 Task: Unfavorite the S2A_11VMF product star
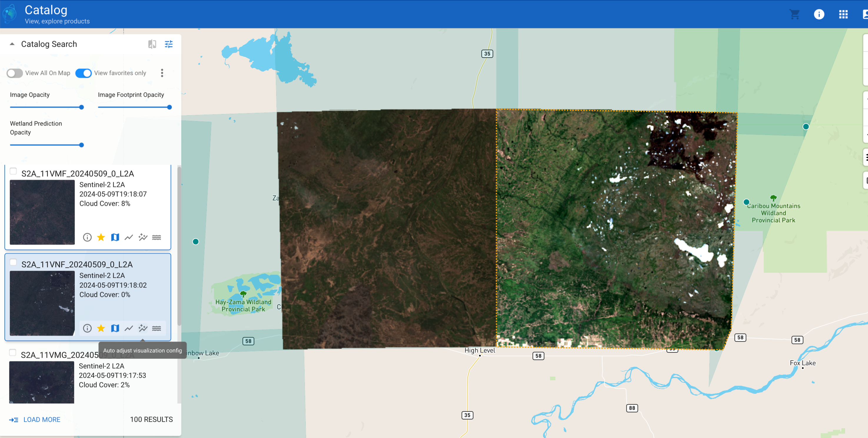[101, 237]
